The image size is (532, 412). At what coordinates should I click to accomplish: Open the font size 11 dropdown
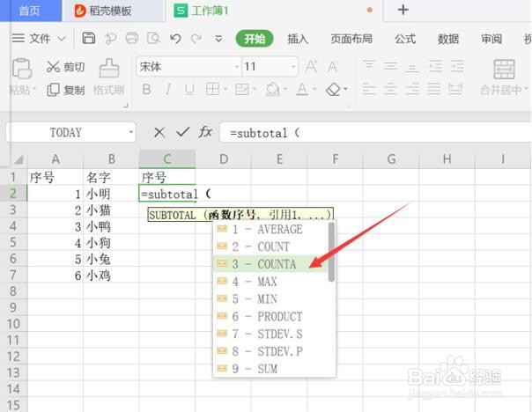click(293, 66)
